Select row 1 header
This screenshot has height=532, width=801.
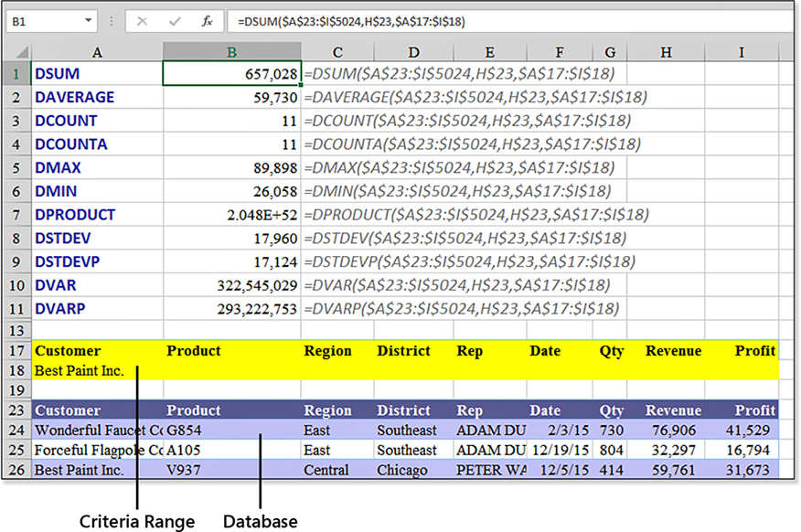(16, 73)
